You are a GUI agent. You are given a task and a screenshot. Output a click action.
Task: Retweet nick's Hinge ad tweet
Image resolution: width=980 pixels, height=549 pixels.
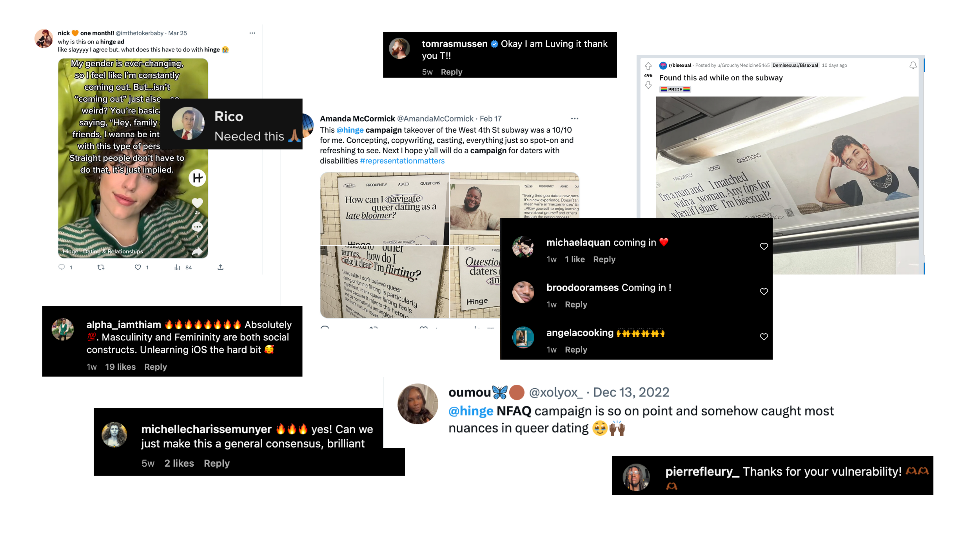click(101, 267)
